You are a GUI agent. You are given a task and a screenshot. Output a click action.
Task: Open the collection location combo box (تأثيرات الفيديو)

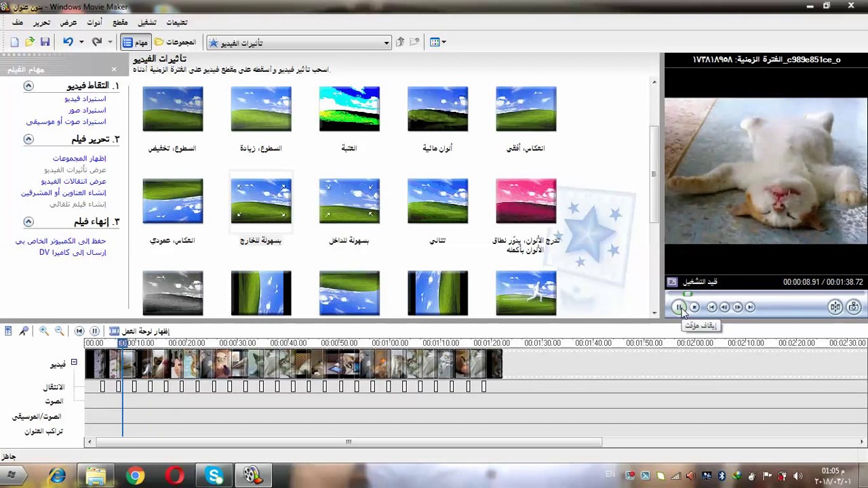point(299,43)
